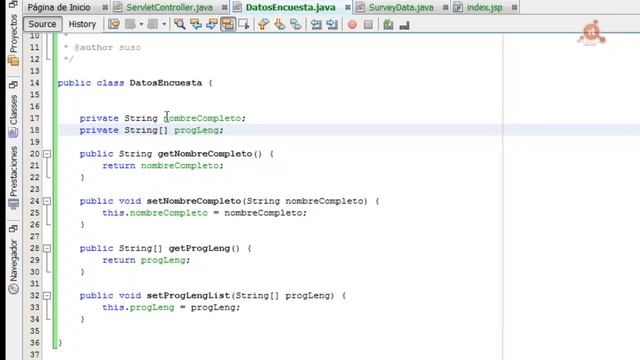Open the Back history dropdown arrow

click(141, 24)
